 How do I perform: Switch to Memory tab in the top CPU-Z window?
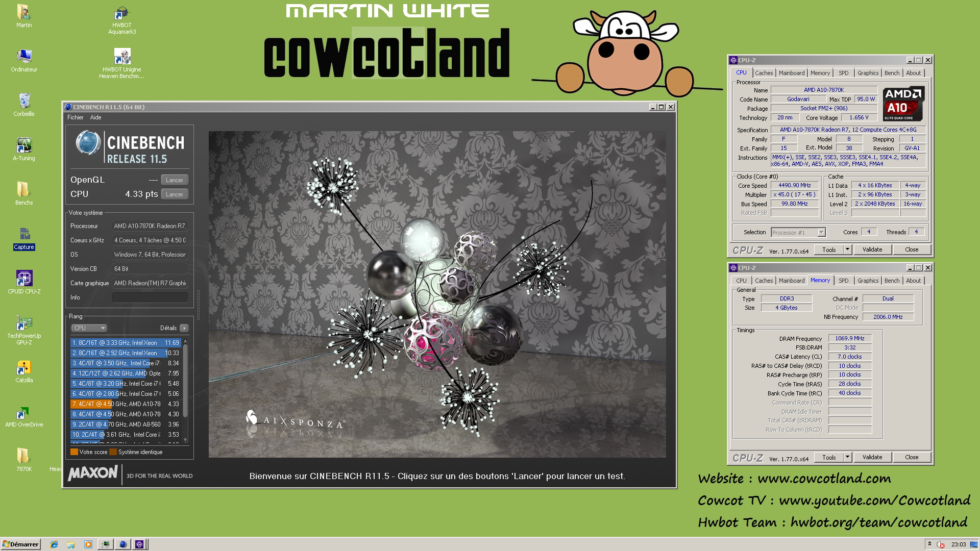tap(820, 73)
